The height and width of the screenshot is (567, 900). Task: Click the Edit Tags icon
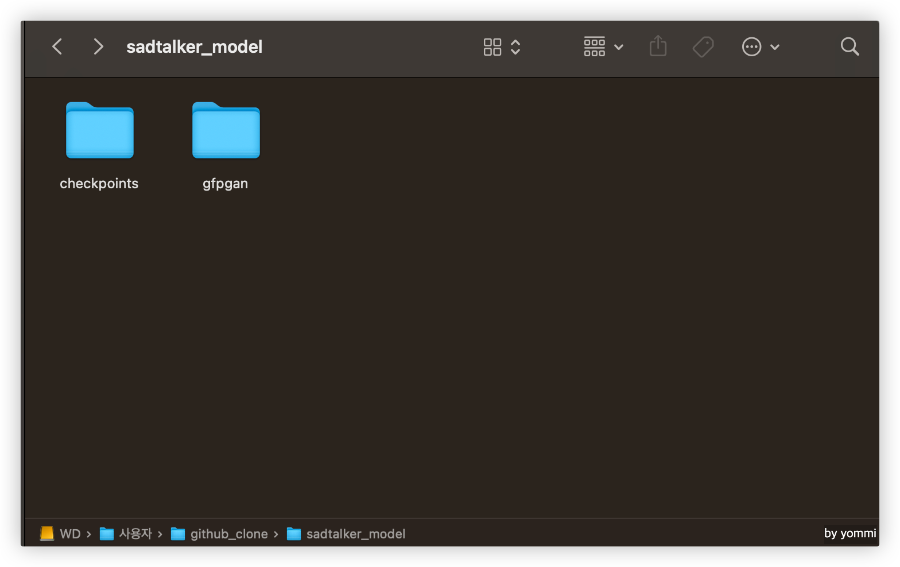tap(703, 46)
